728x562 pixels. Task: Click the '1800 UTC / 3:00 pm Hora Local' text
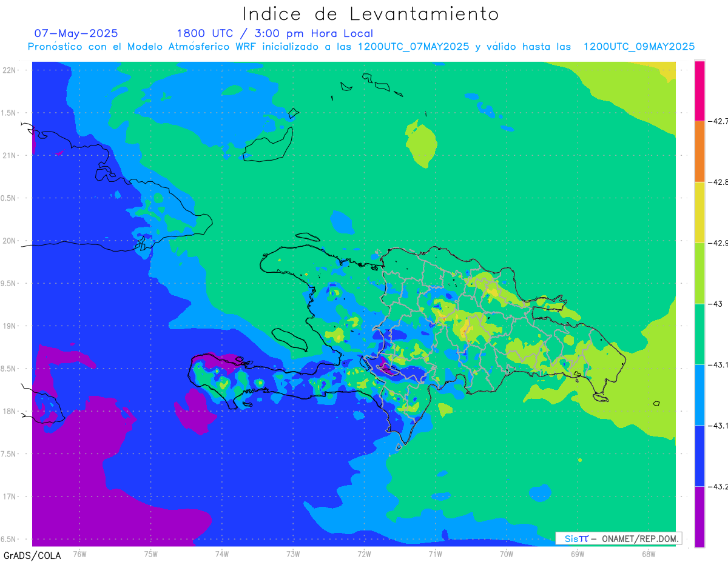(275, 33)
